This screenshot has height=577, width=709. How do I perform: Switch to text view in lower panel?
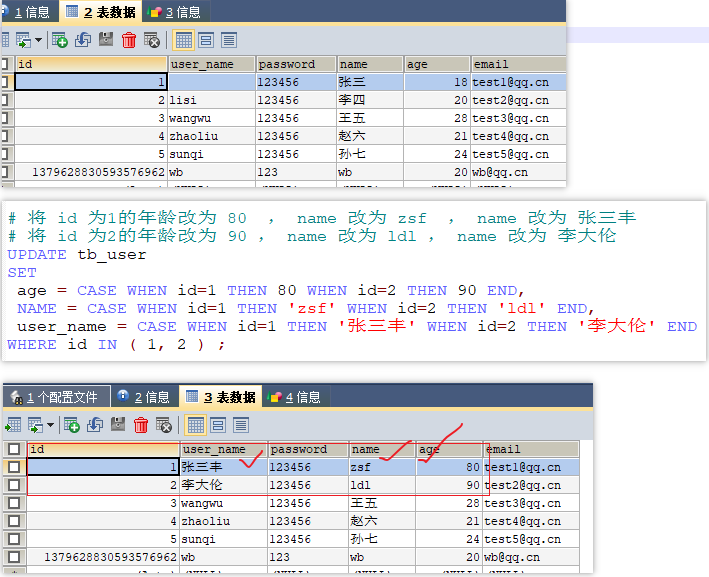pyautogui.click(x=241, y=425)
